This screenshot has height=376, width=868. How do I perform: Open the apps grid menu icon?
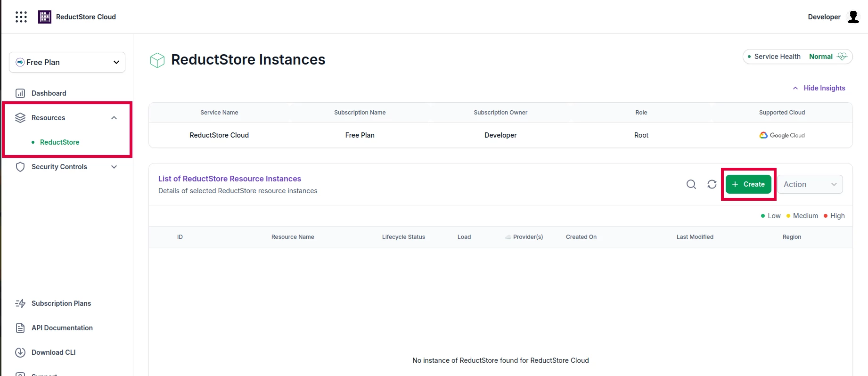point(21,17)
